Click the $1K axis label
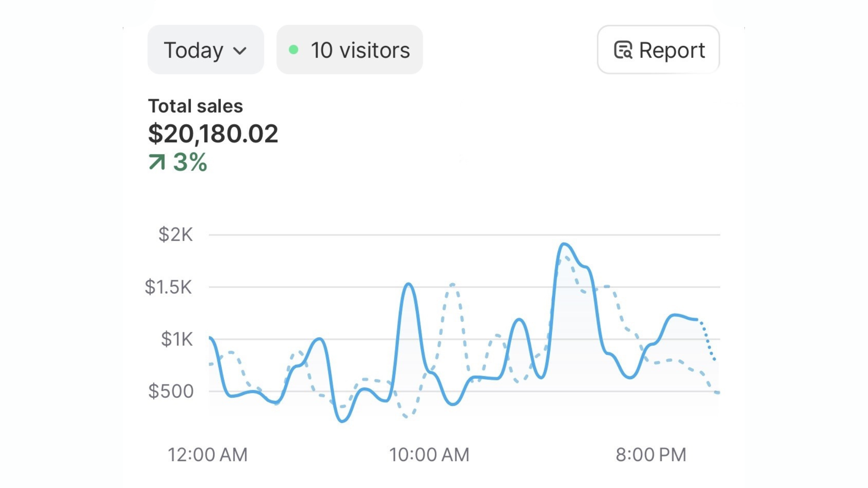This screenshot has width=868, height=488. click(x=176, y=339)
